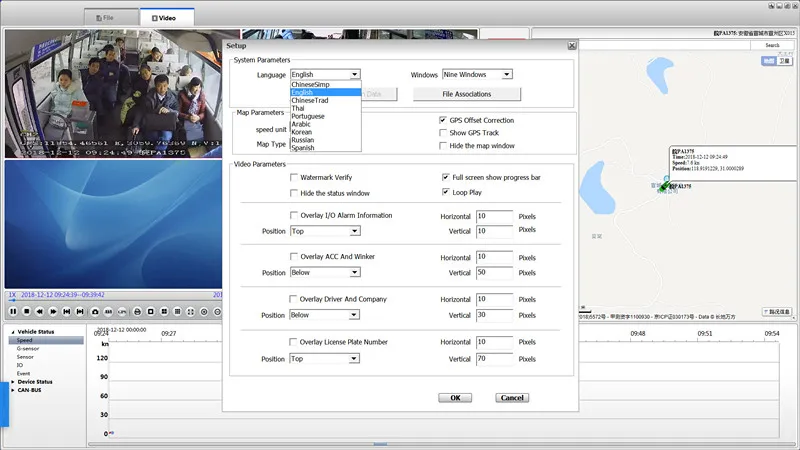Enable the Watermark Verify checkbox

point(293,177)
